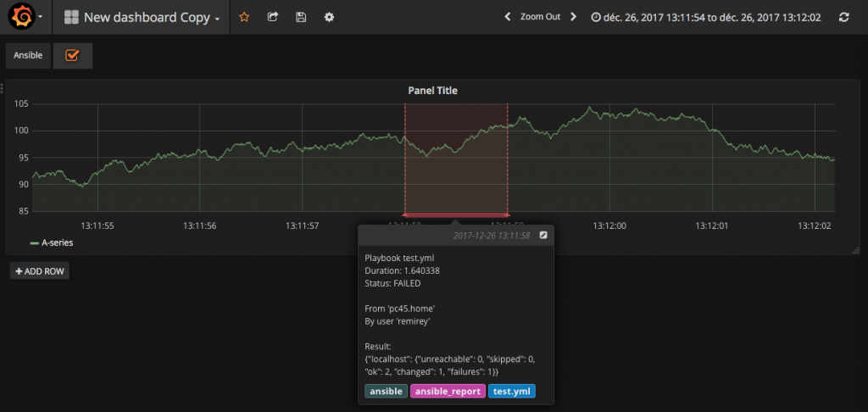This screenshot has width=868, height=412.
Task: Toggle A-series visibility in the legend
Action: click(57, 242)
